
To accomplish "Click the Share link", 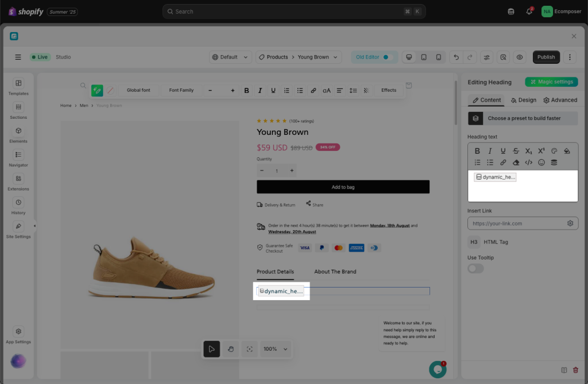I will [314, 204].
